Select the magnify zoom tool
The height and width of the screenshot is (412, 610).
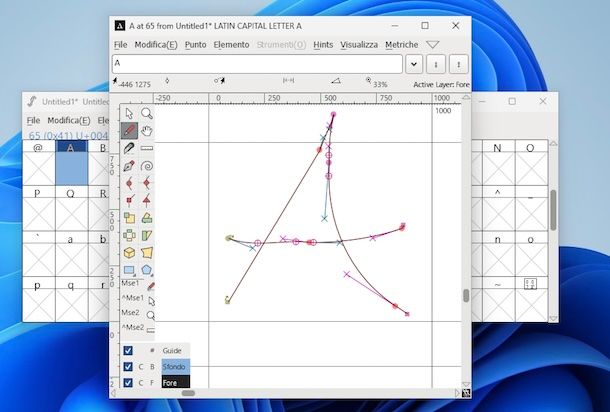click(147, 114)
